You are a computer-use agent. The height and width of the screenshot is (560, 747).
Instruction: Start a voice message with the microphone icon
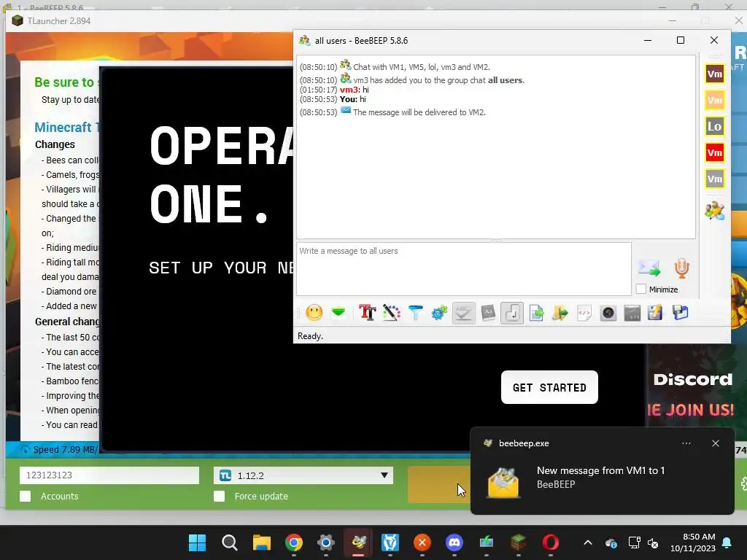coord(682,268)
